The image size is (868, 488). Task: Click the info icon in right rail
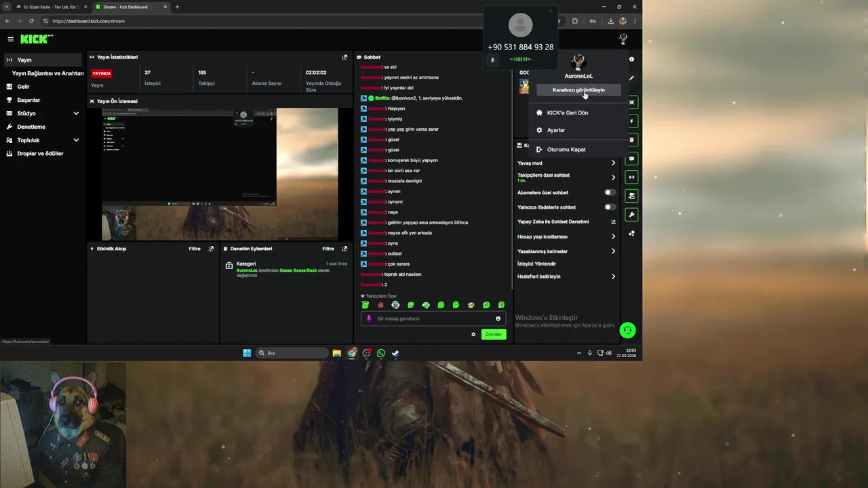click(631, 59)
